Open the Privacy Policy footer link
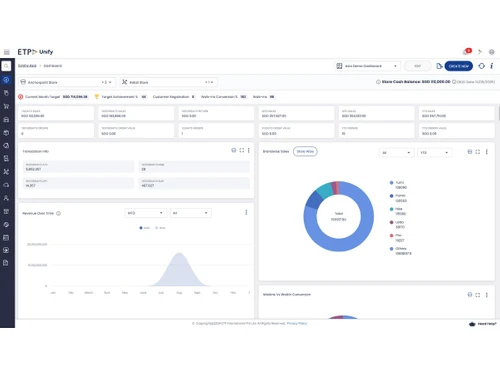Viewport: 500px width, 375px height. [297, 323]
